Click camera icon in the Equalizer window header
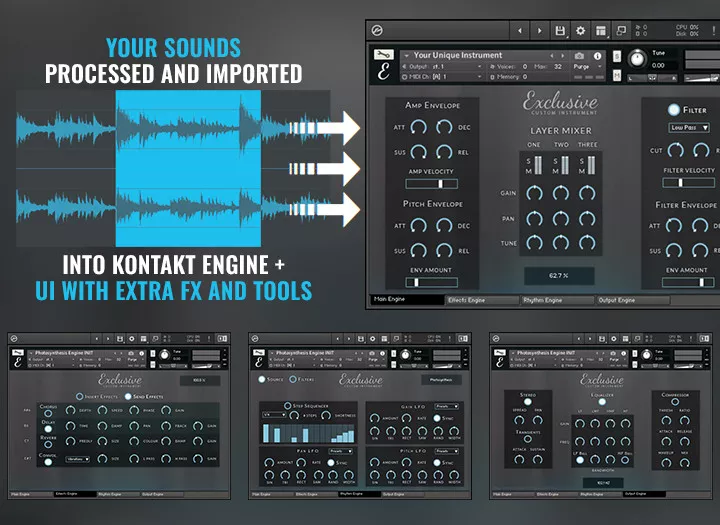The image size is (720, 525). 613,353
